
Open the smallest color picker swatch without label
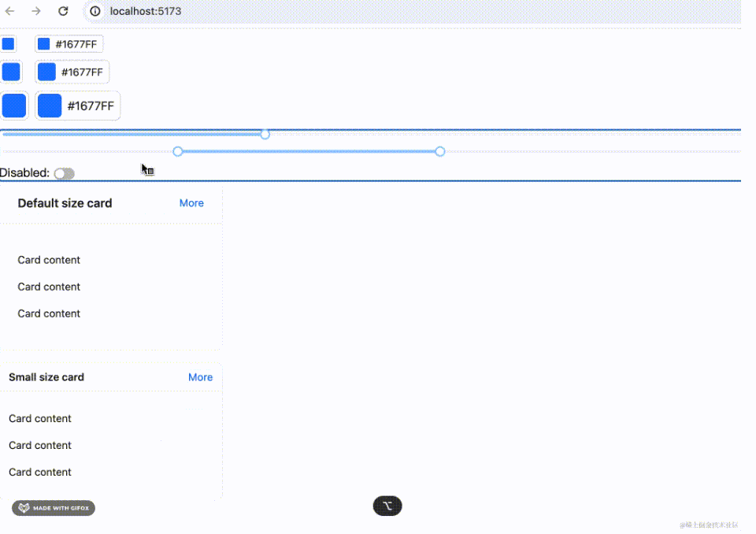8,44
